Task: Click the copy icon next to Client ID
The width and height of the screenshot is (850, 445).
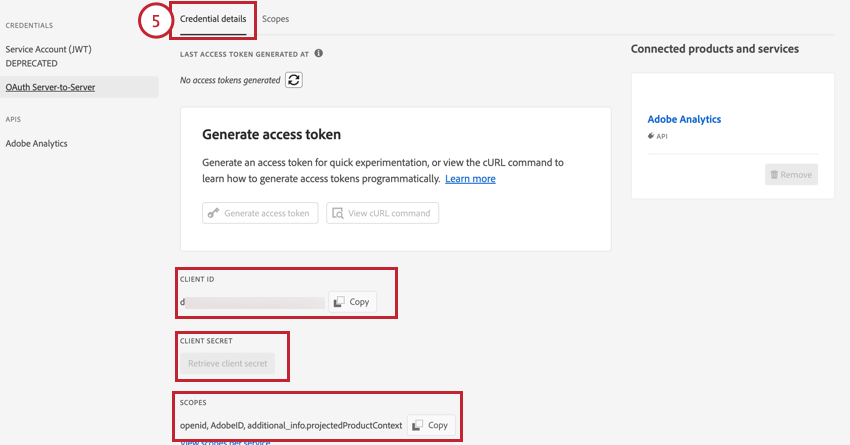Action: coord(339,302)
